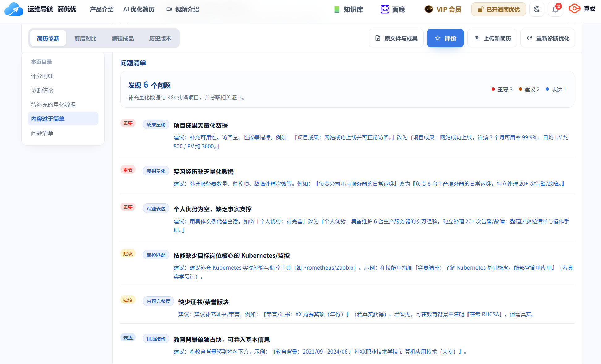
Task: Open VIP 会员 page
Action: pos(443,10)
